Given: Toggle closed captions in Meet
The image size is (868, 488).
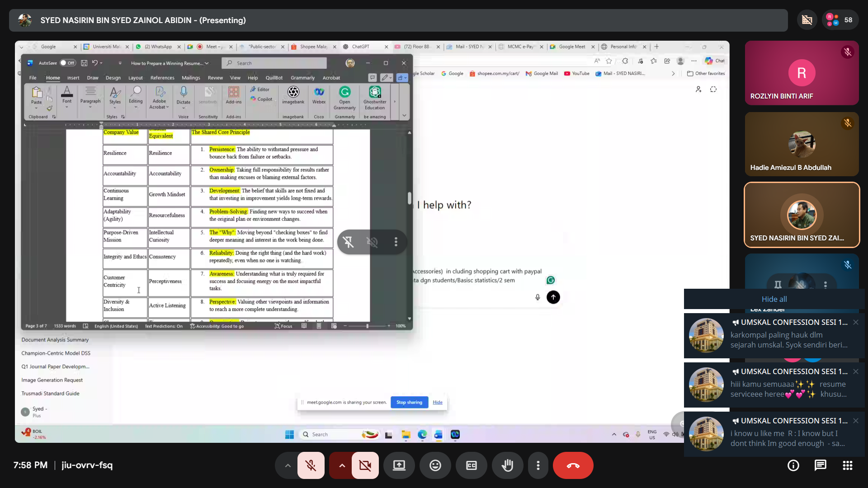Looking at the screenshot, I should [x=472, y=465].
